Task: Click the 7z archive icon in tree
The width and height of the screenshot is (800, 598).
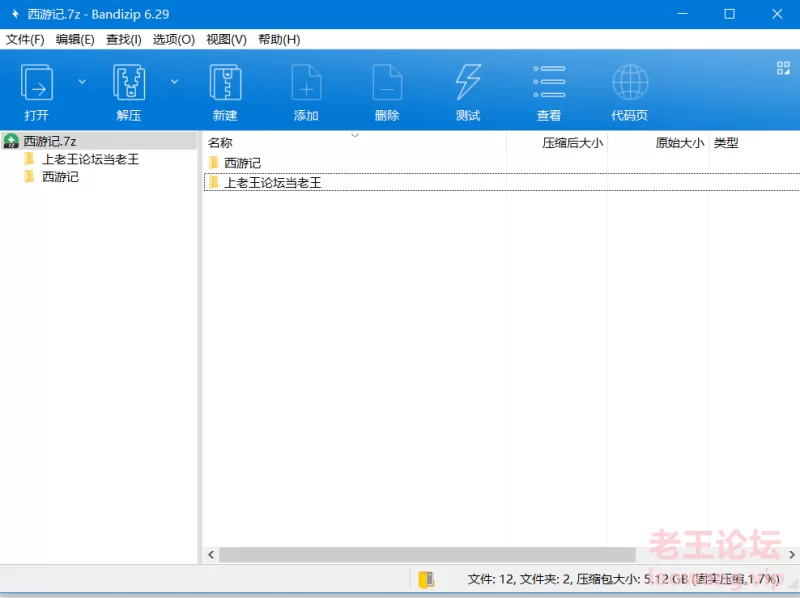Action: (x=11, y=141)
